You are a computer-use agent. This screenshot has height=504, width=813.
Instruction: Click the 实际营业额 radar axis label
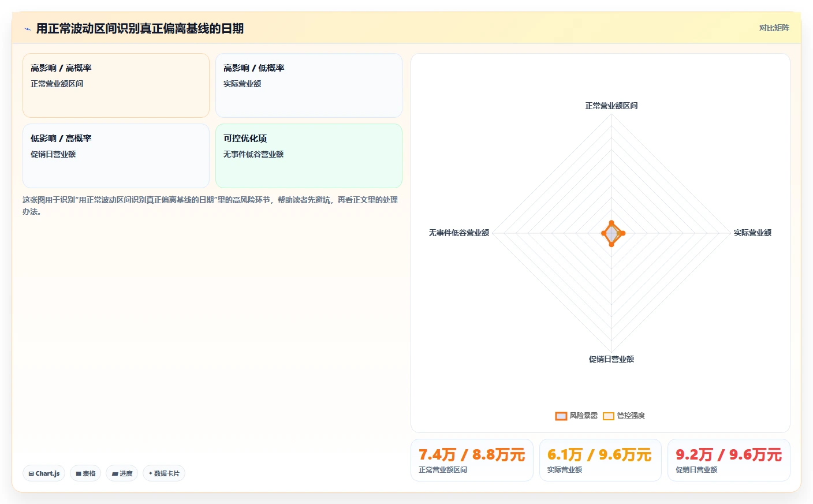(752, 233)
